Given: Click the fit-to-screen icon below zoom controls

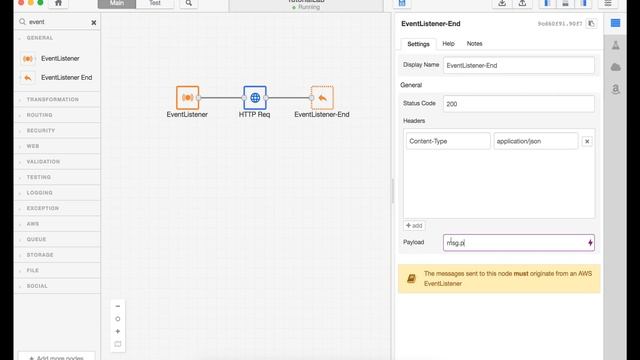Looking at the screenshot, I should (118, 344).
